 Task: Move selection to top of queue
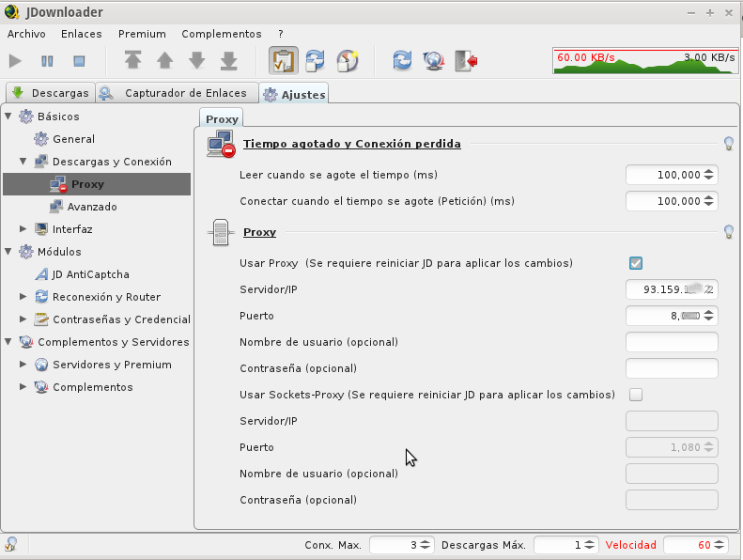click(x=132, y=61)
